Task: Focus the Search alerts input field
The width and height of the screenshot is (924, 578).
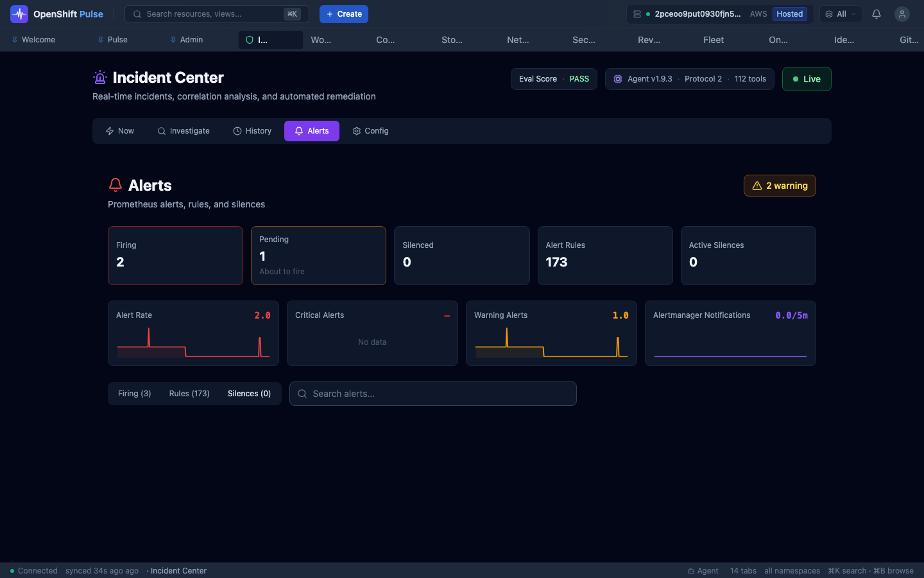Action: [433, 394]
